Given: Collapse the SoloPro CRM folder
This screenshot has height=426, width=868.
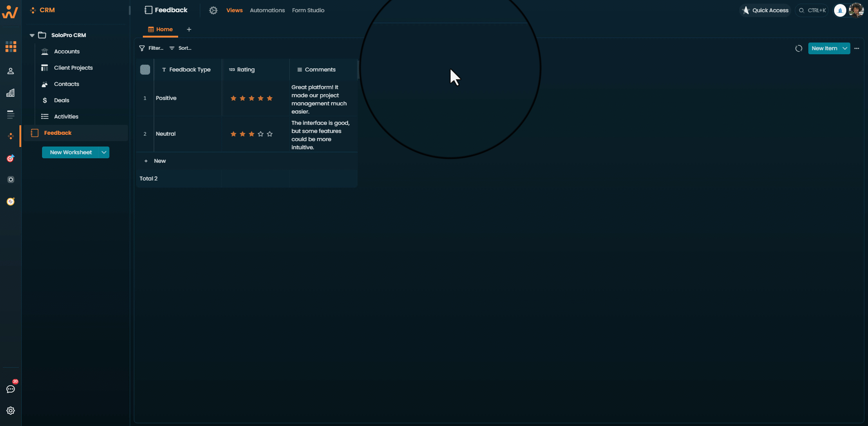Looking at the screenshot, I should pyautogui.click(x=32, y=35).
